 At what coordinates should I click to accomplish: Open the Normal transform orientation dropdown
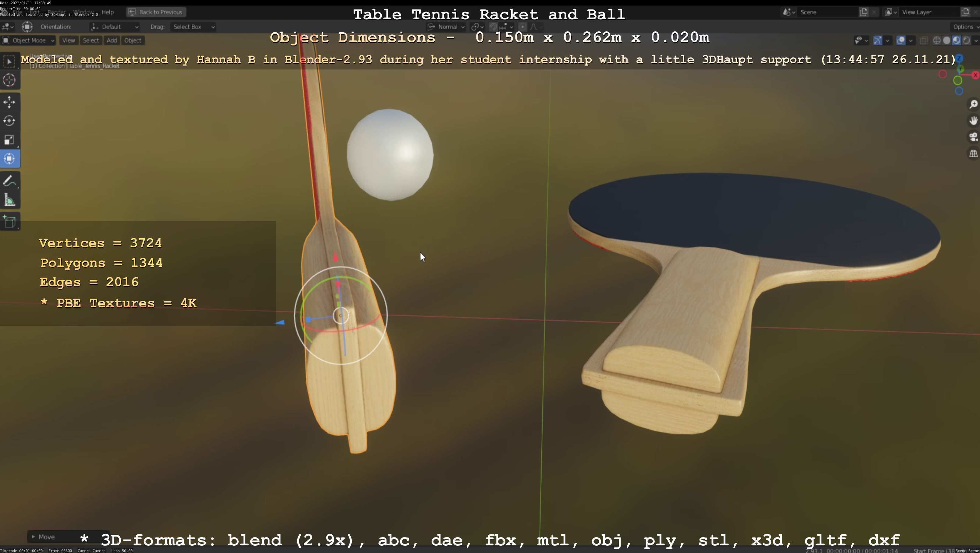tap(446, 27)
